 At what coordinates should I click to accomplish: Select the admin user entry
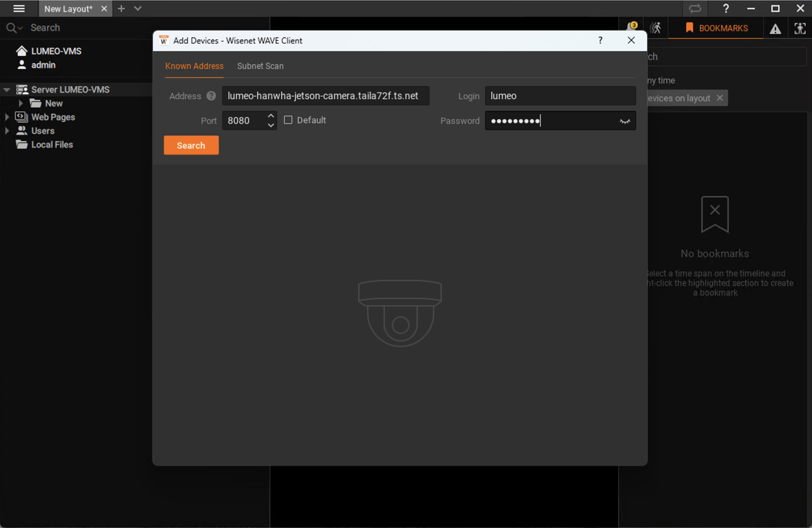[x=36, y=65]
